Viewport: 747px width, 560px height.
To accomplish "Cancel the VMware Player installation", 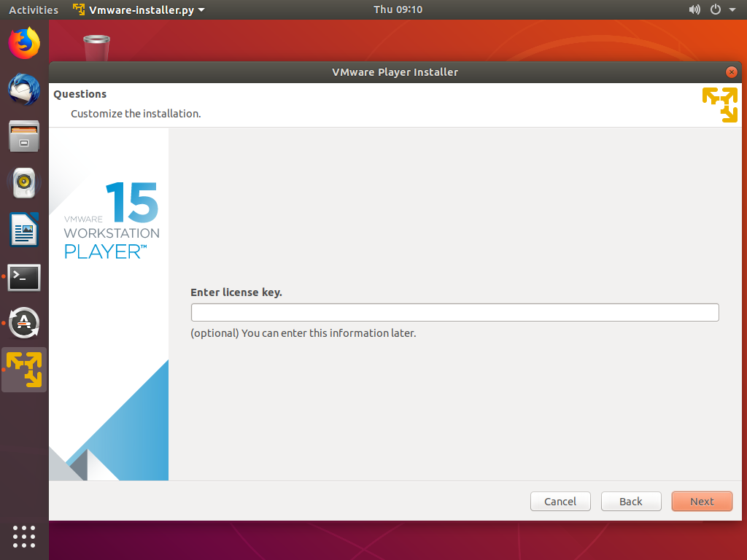I will [560, 501].
